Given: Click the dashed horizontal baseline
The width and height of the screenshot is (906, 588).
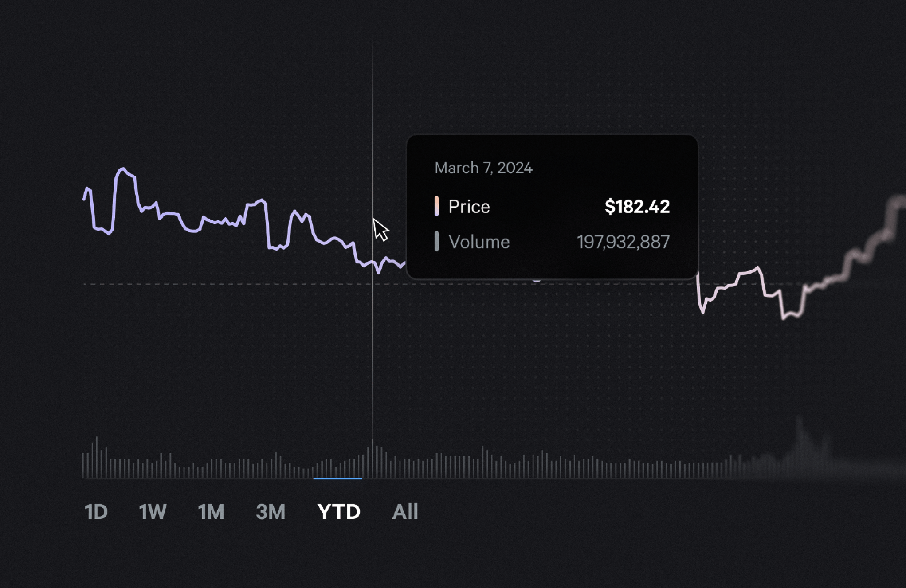Looking at the screenshot, I should [x=222, y=284].
